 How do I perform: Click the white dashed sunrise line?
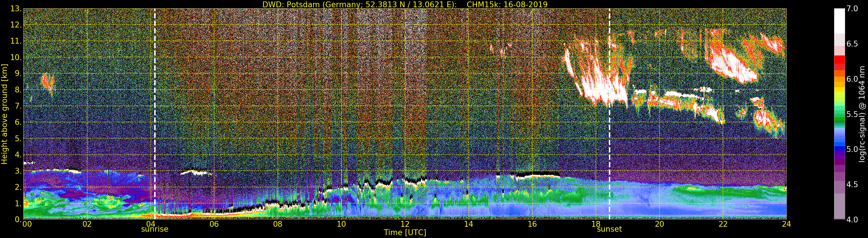(x=155, y=101)
